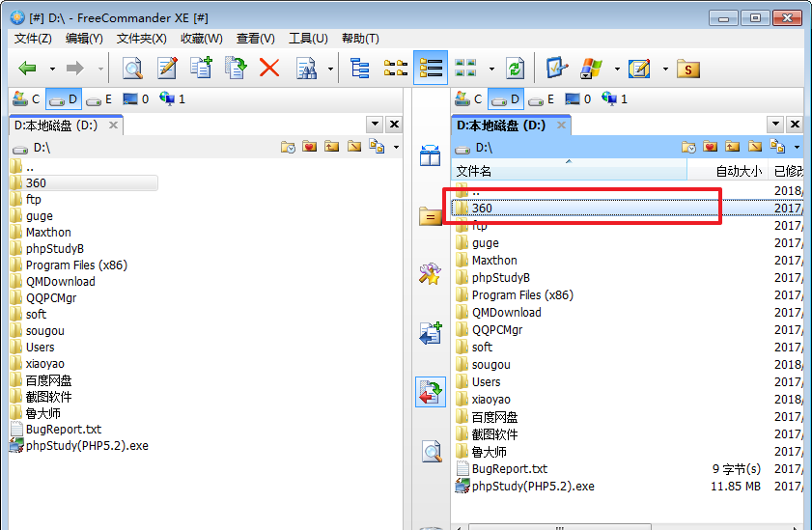Click the split panels icon in middle bar
Image resolution: width=812 pixels, height=530 pixels.
(431, 155)
